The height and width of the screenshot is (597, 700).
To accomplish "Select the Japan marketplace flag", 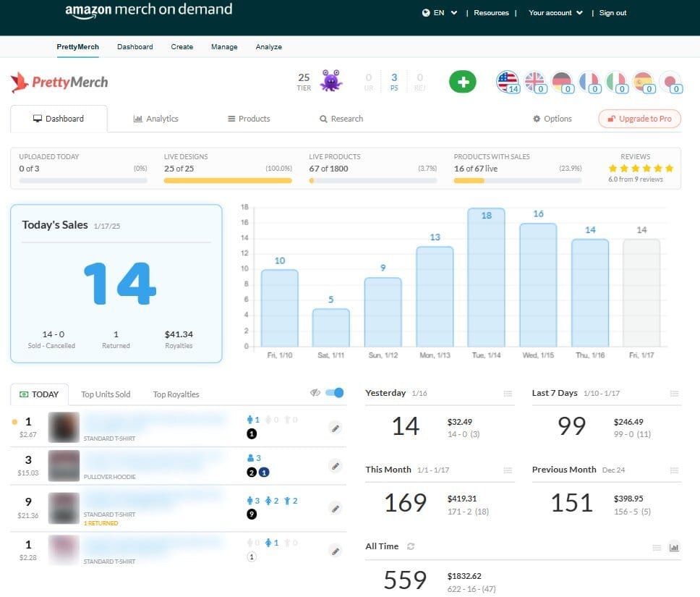I will [671, 82].
